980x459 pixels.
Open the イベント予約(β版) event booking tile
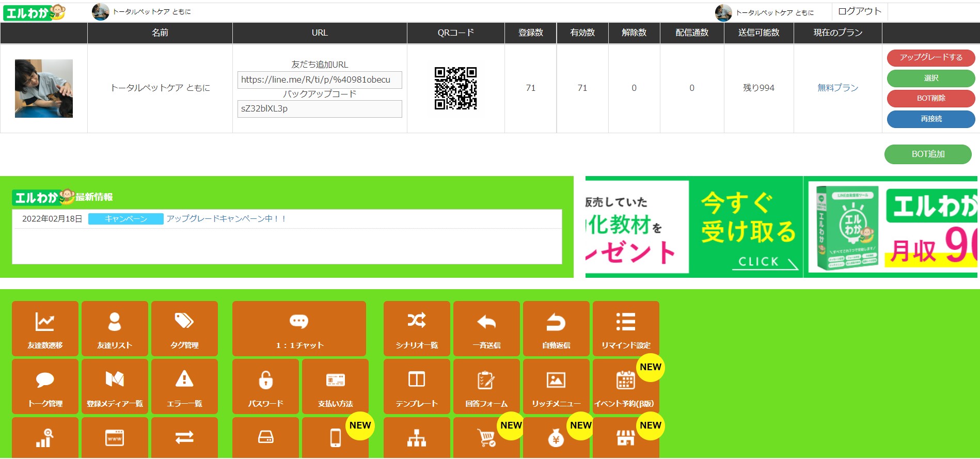626,386
